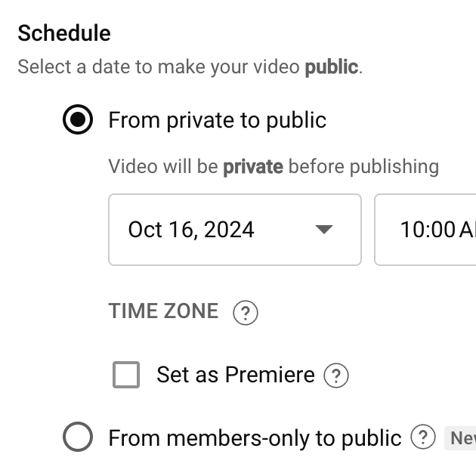Screen dimensions: 476x476
Task: Click the before publishing text
Action: (x=364, y=166)
